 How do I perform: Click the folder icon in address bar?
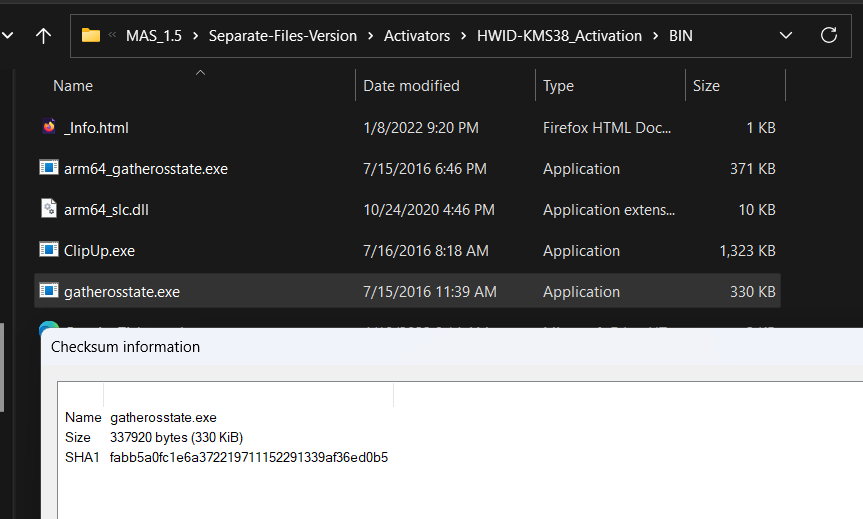(x=91, y=35)
